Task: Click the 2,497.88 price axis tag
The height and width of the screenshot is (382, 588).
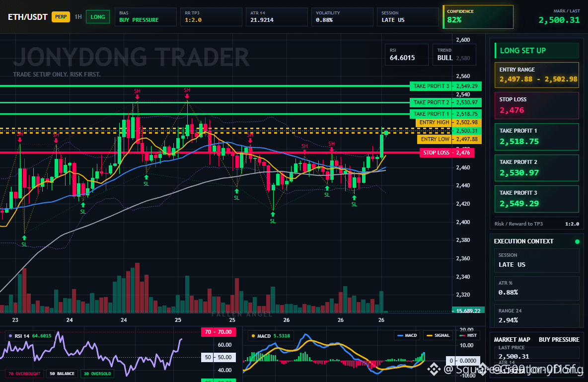Action: pos(467,139)
